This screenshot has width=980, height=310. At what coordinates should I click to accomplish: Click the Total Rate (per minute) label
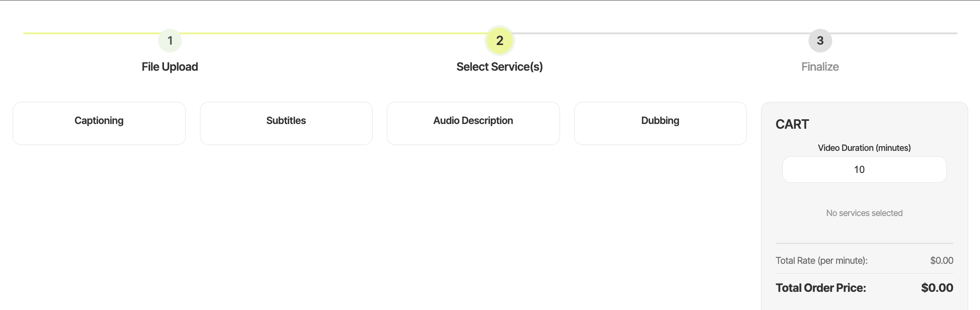coord(822,261)
